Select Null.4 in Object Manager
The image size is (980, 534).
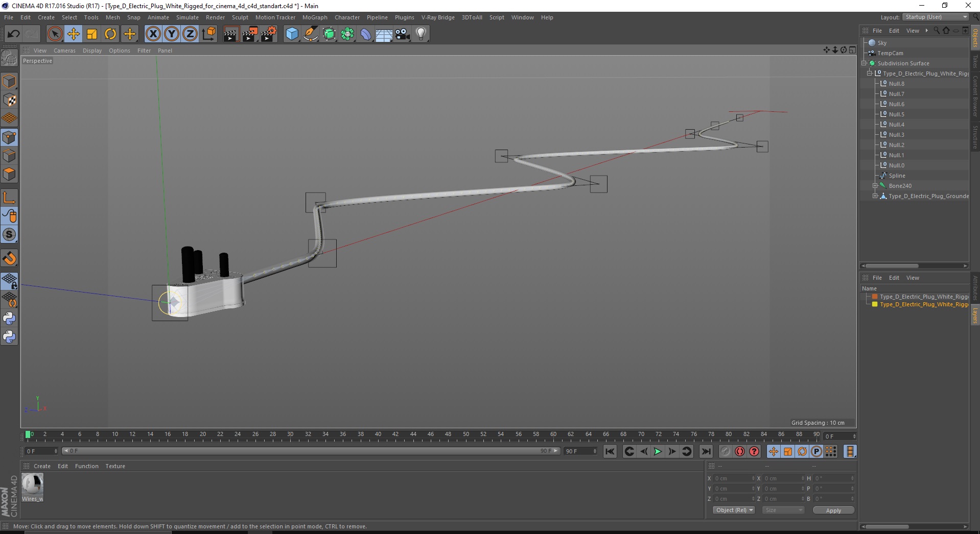(896, 125)
